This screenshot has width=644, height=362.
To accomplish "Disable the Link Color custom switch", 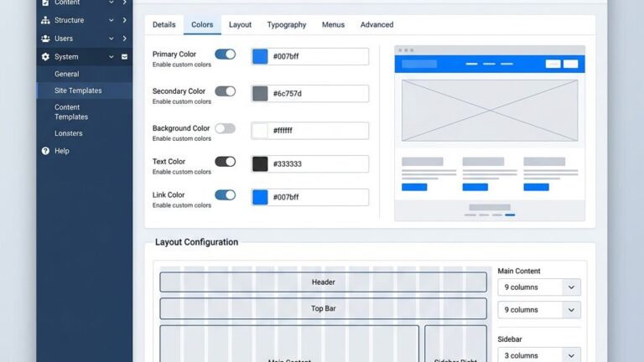I will (225, 195).
